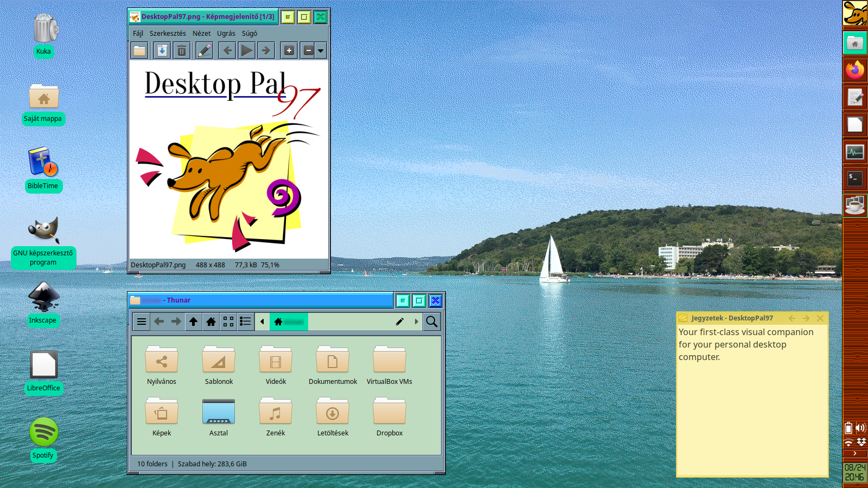Click the DesktopPal97.png filename in the status bar
Screen dimensions: 868x488
(x=158, y=265)
